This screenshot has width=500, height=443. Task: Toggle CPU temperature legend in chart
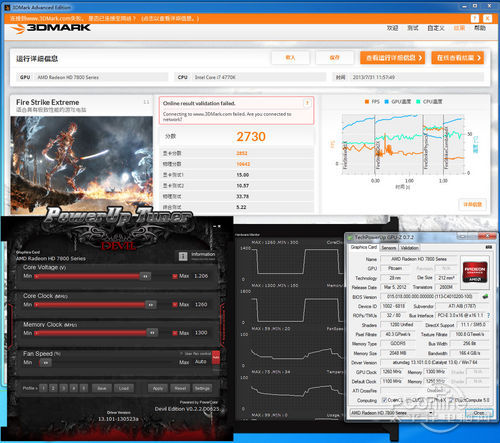click(429, 102)
